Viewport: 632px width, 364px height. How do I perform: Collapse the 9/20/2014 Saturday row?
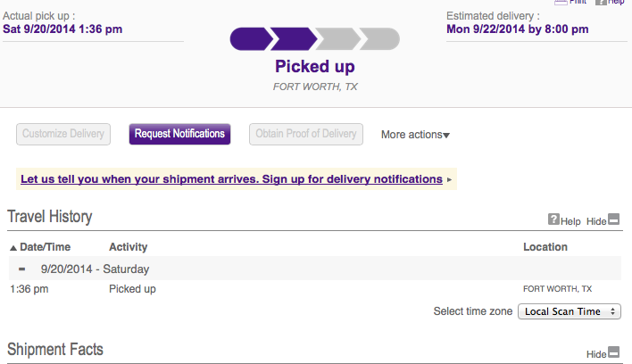22,269
